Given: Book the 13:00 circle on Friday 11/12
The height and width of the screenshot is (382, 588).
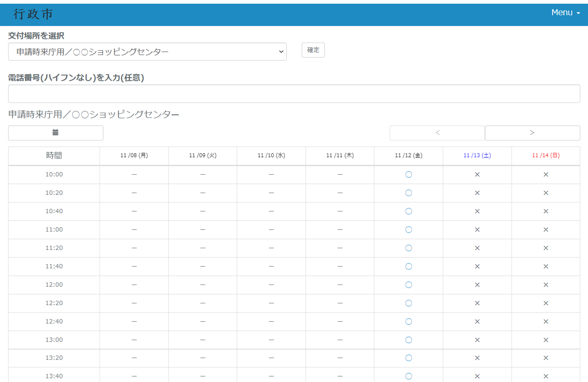Looking at the screenshot, I should click(x=408, y=340).
